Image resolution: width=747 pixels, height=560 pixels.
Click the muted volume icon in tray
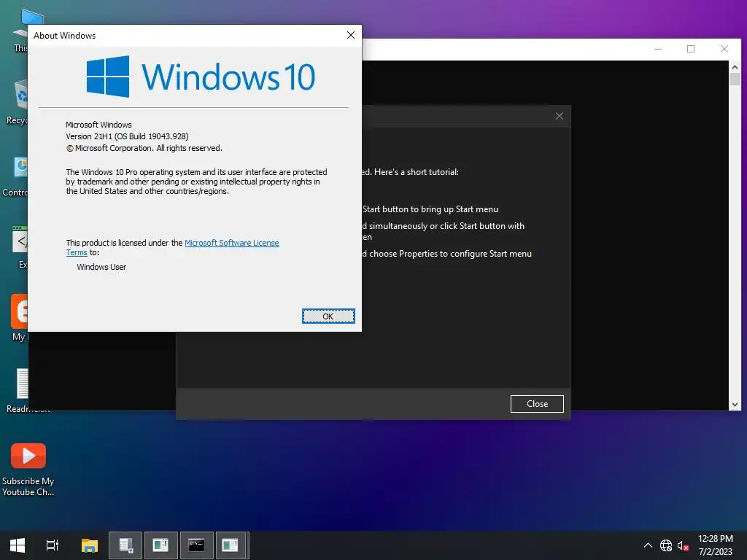tap(683, 545)
